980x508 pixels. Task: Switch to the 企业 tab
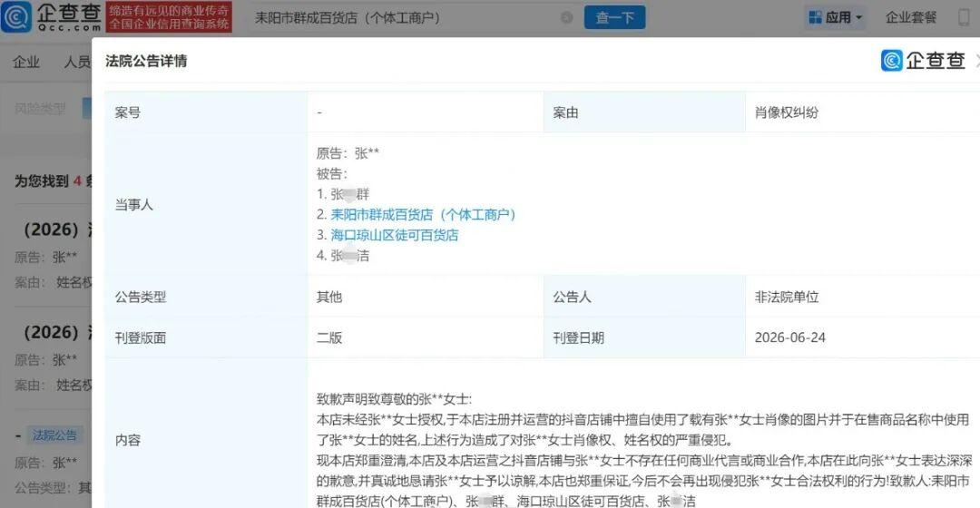pyautogui.click(x=26, y=62)
